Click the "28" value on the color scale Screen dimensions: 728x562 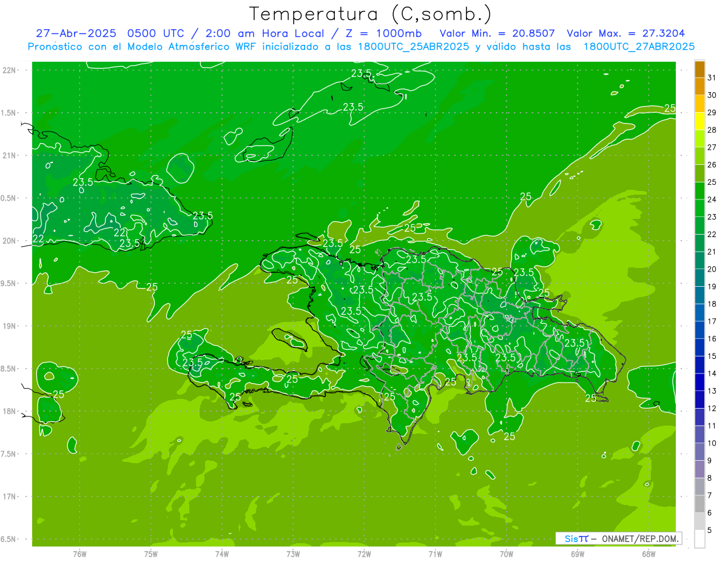pyautogui.click(x=712, y=130)
